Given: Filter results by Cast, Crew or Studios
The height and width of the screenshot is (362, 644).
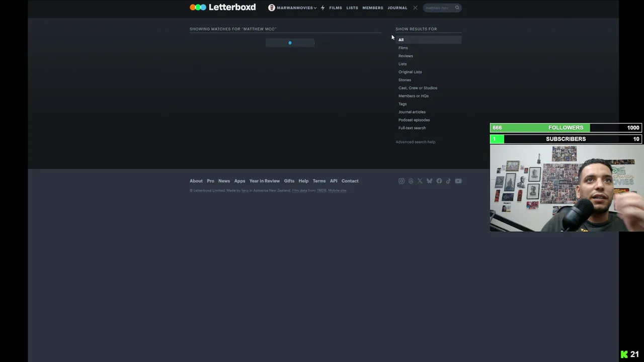Looking at the screenshot, I should click(418, 88).
